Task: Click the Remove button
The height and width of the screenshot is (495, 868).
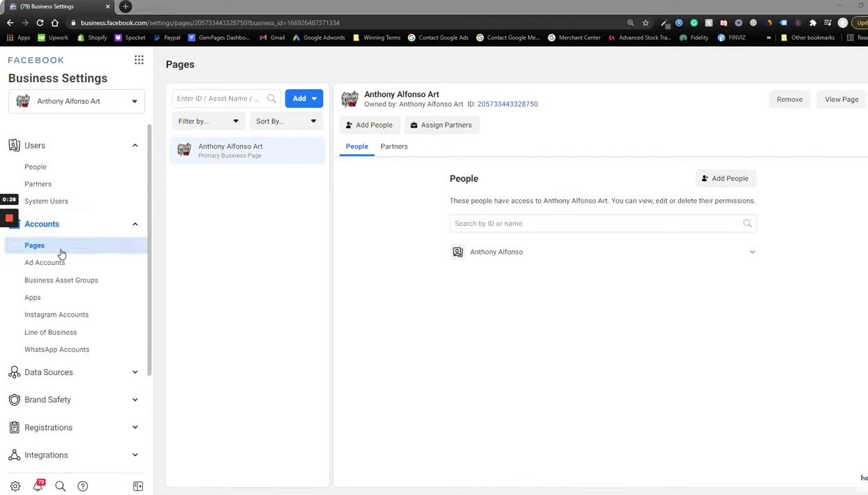Action: (x=790, y=99)
